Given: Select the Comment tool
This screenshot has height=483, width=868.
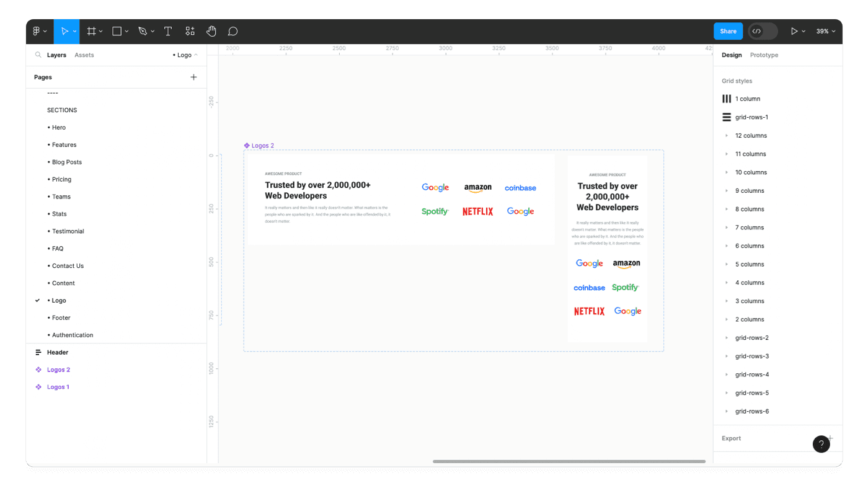Looking at the screenshot, I should tap(233, 31).
